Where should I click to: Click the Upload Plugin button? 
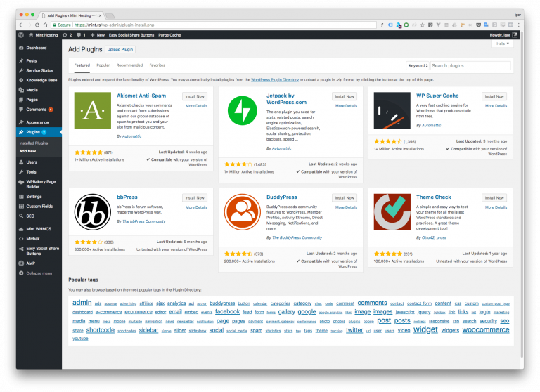coord(120,49)
